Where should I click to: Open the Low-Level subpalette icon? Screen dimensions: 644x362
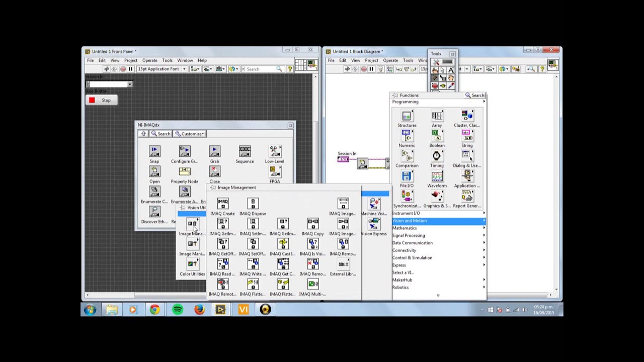275,151
